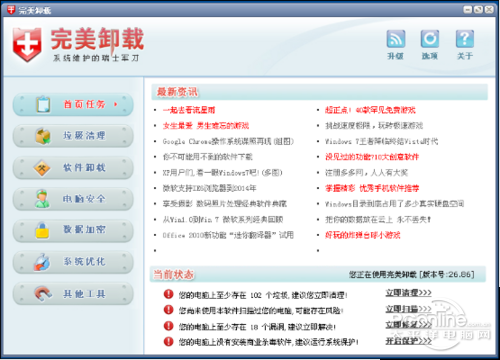500x360 pixels.
Task: Open Windows目录到底占用 news item
Action: 394,204
